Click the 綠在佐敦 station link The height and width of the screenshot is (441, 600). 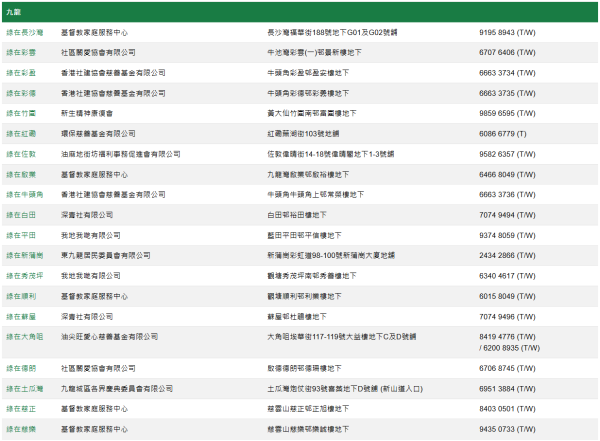(20, 154)
